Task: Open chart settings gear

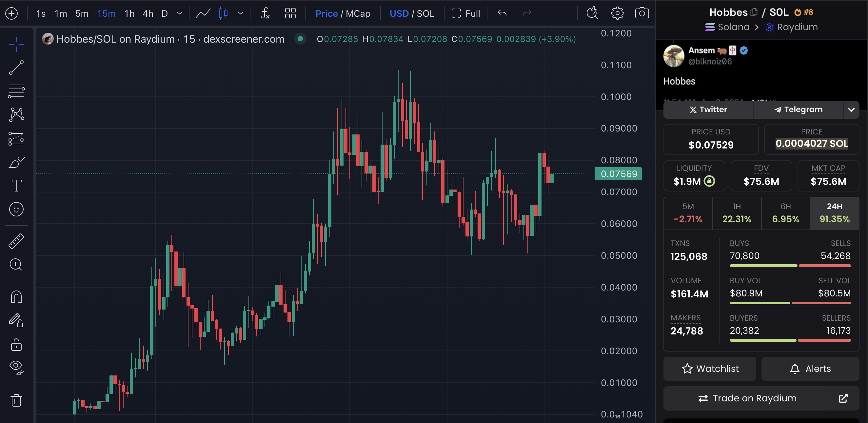Action: 617,13
